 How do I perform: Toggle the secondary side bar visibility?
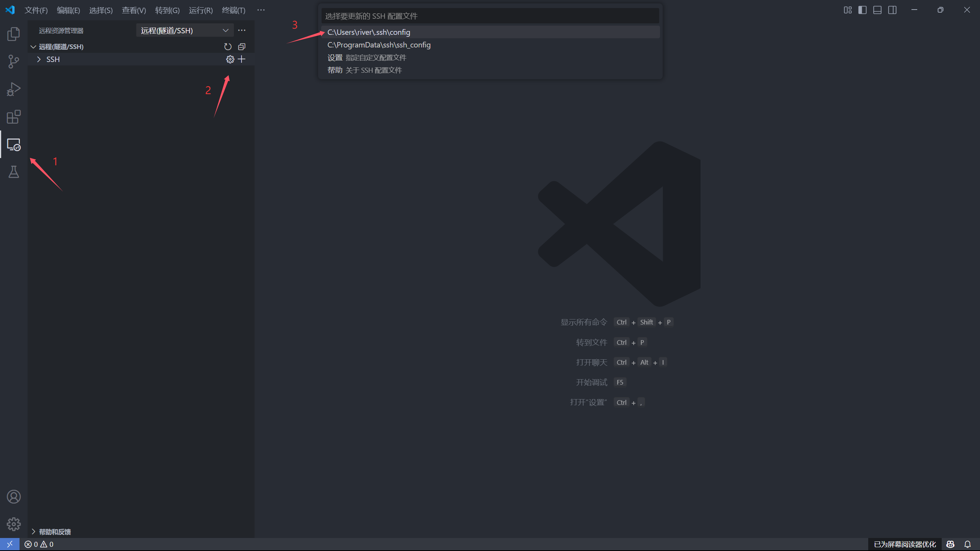pos(892,10)
